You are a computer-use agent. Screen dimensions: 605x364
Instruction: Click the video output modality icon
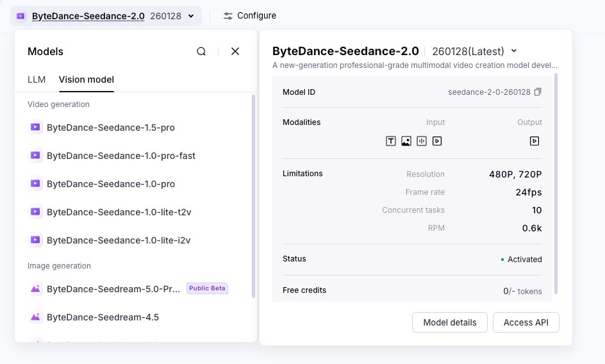(535, 141)
